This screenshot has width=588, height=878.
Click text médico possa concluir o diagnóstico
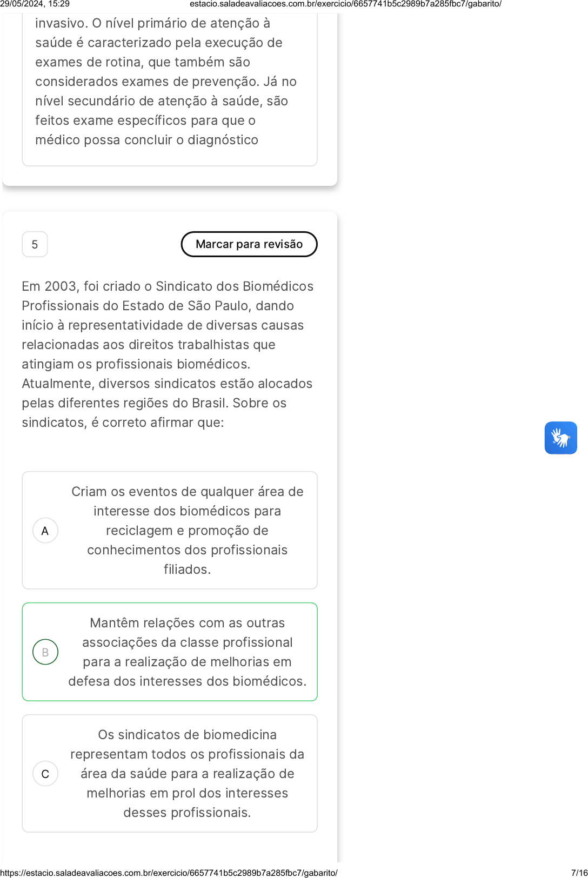(x=147, y=140)
